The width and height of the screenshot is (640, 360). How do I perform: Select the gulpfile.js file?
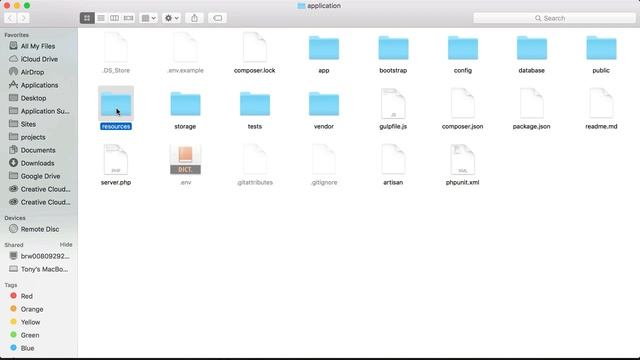(393, 109)
